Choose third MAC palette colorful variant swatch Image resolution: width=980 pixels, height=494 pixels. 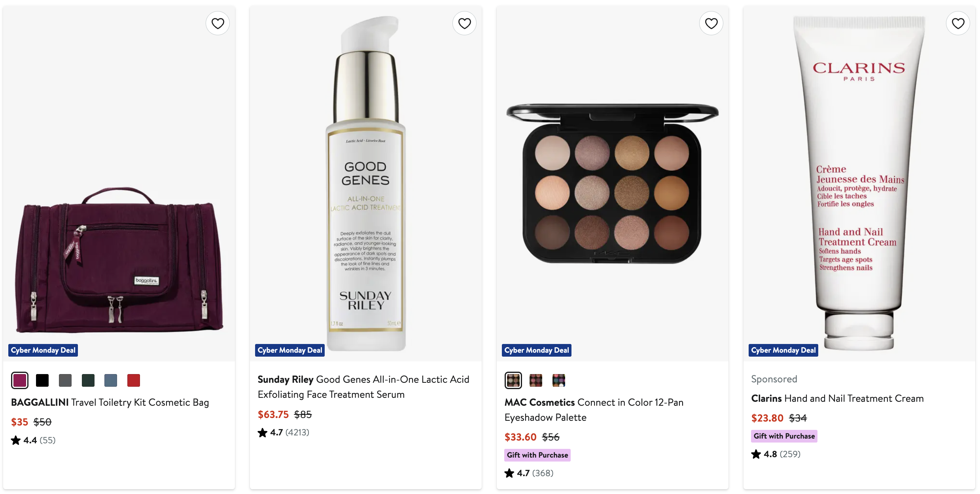click(x=559, y=380)
